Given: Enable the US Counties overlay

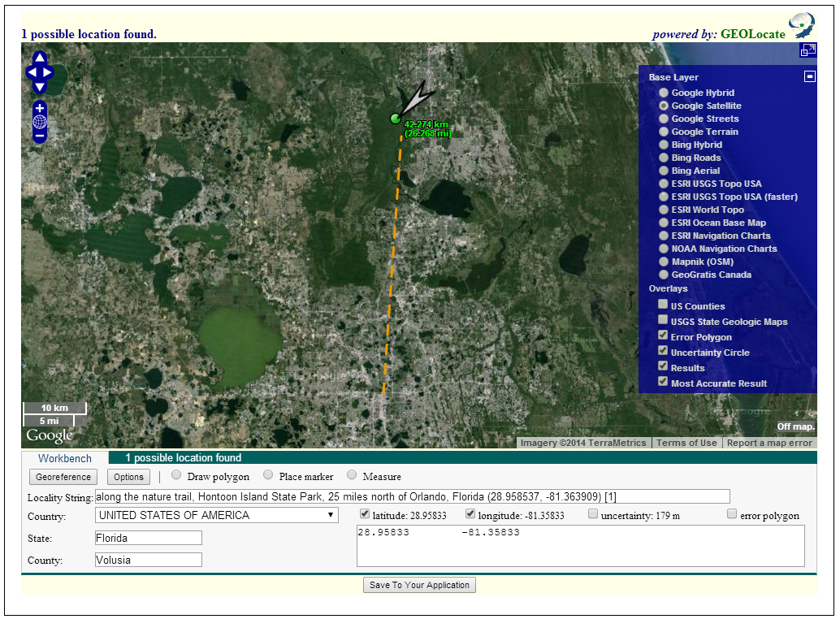Looking at the screenshot, I should 663,305.
